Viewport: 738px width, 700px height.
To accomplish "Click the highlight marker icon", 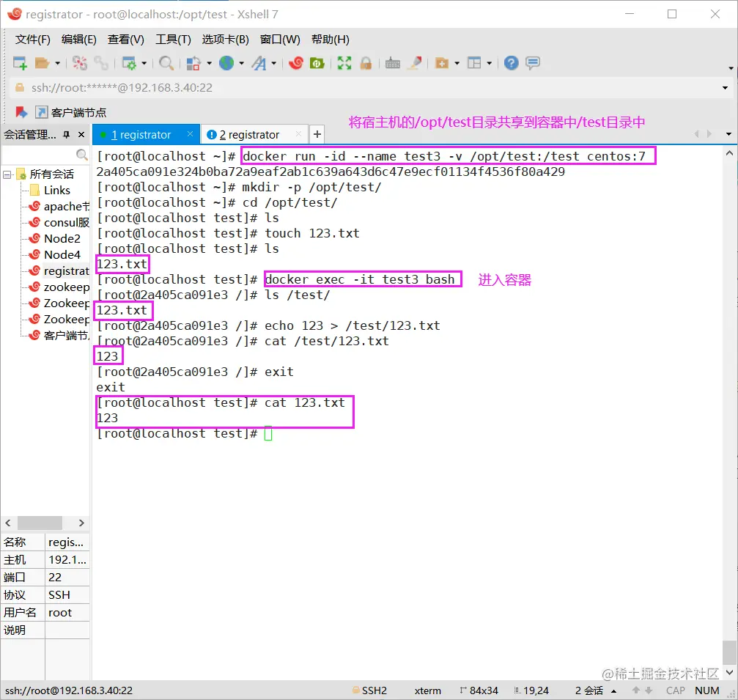I will pyautogui.click(x=415, y=62).
